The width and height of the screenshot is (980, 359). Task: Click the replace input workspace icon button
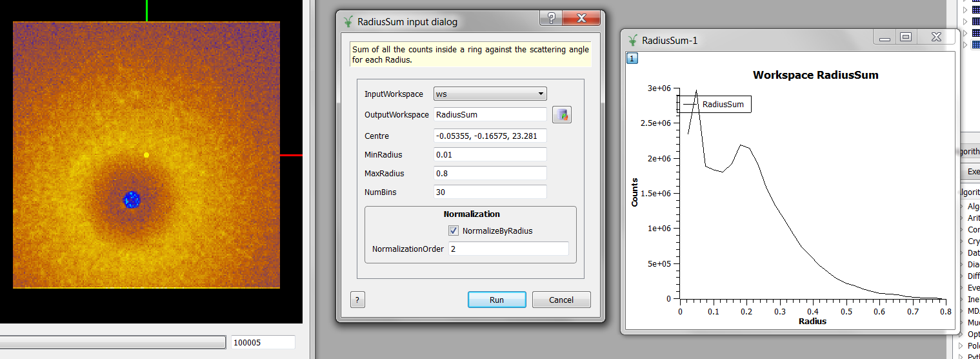click(x=562, y=115)
